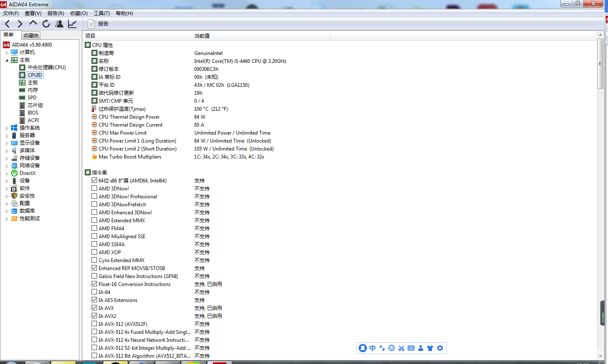Image resolution: width=608 pixels, height=364 pixels.
Task: Toggle the AMD FMA4 checkbox
Action: 94,228
